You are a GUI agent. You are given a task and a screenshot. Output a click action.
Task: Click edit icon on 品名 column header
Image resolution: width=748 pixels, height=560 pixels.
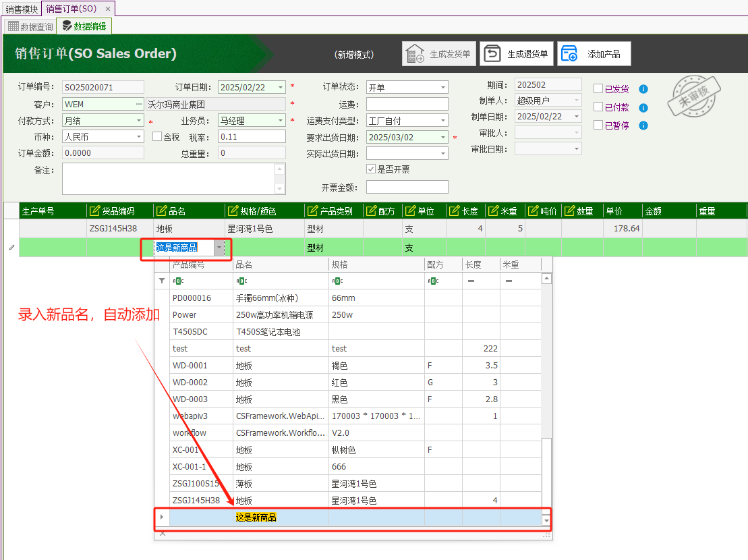coord(162,211)
